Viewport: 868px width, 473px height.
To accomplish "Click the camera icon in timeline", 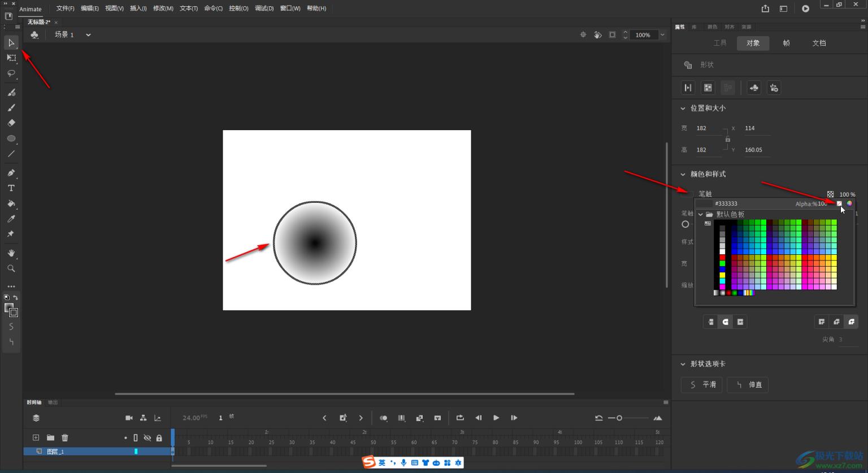I will pos(129,418).
